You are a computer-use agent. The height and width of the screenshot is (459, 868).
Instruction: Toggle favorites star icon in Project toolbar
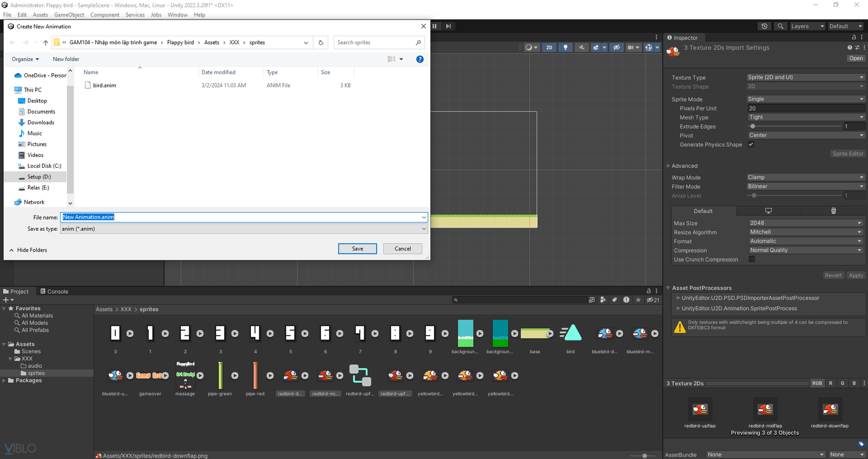tap(638, 300)
